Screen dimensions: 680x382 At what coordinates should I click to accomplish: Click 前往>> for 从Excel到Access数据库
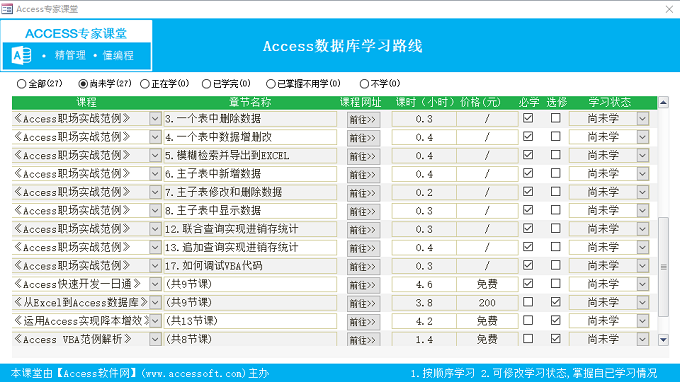click(x=363, y=304)
